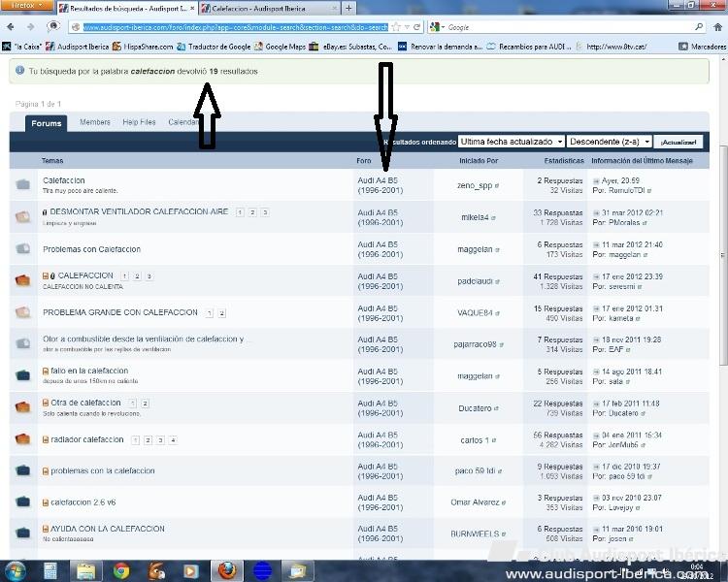This screenshot has width=728, height=582.
Task: Click folder status icon of Calefaccion topic
Action: coord(22,184)
